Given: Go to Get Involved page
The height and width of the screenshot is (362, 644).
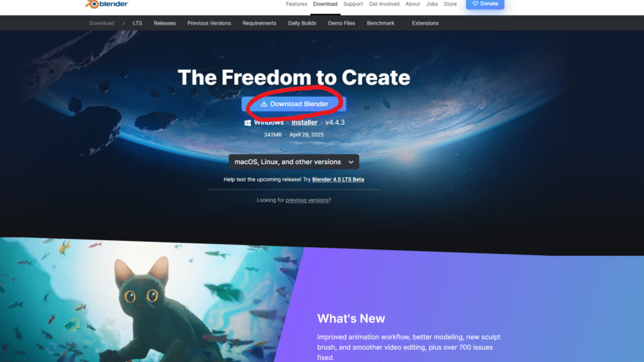Looking at the screenshot, I should point(384,4).
